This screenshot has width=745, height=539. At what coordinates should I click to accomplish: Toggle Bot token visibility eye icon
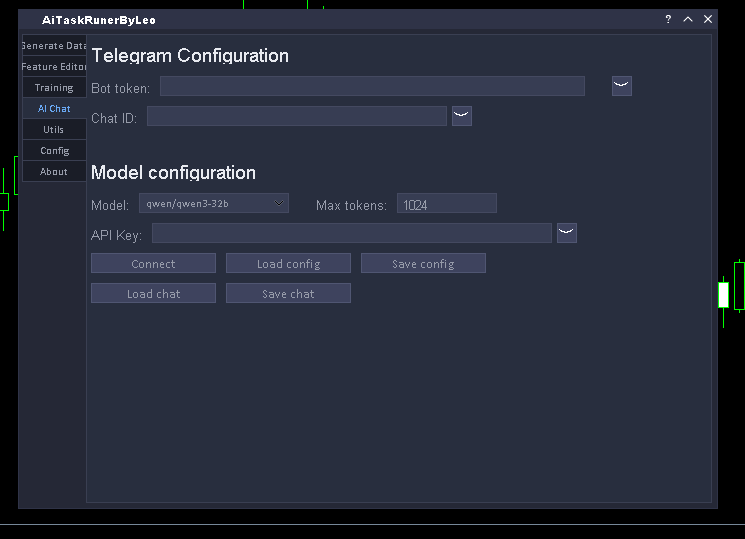point(621,86)
